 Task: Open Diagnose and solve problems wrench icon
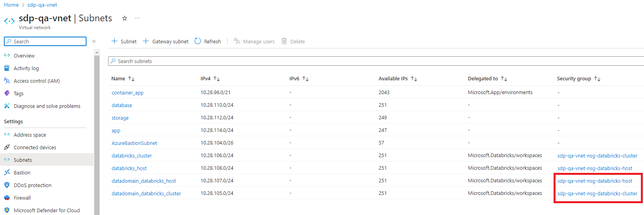click(x=7, y=106)
